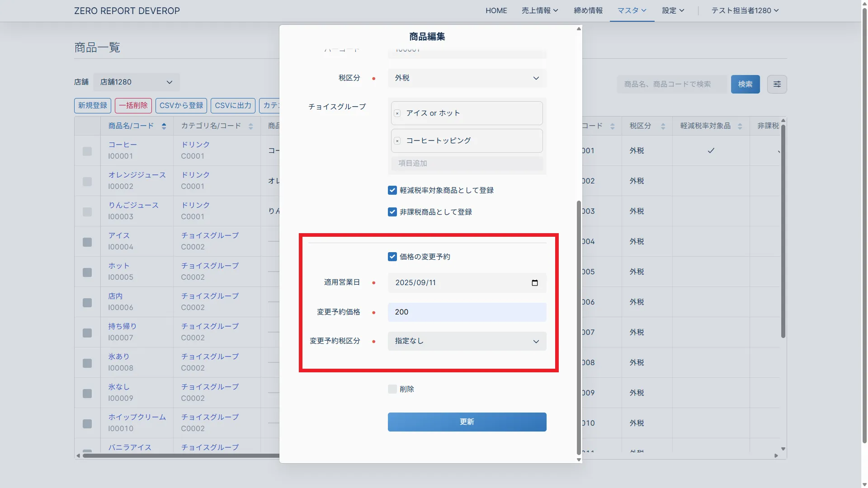Open the 税区分 外税 dropdown
Image resolution: width=868 pixels, height=488 pixels.
click(x=467, y=78)
